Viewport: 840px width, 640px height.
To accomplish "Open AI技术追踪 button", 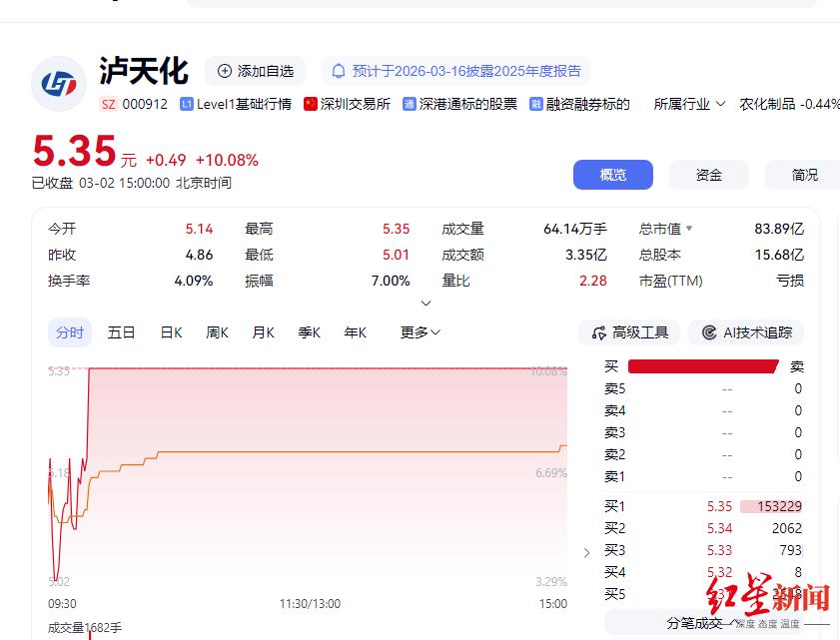I will pyautogui.click(x=746, y=332).
